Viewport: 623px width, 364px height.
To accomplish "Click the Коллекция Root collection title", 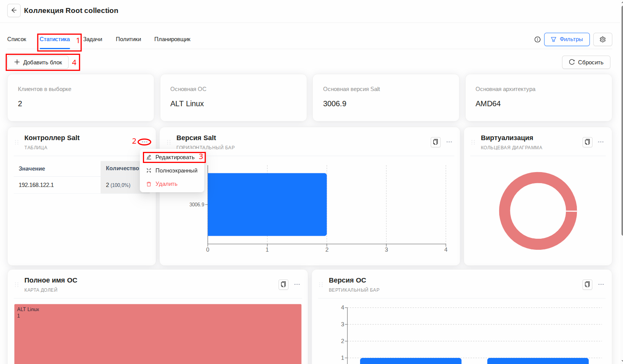I will pyautogui.click(x=71, y=10).
